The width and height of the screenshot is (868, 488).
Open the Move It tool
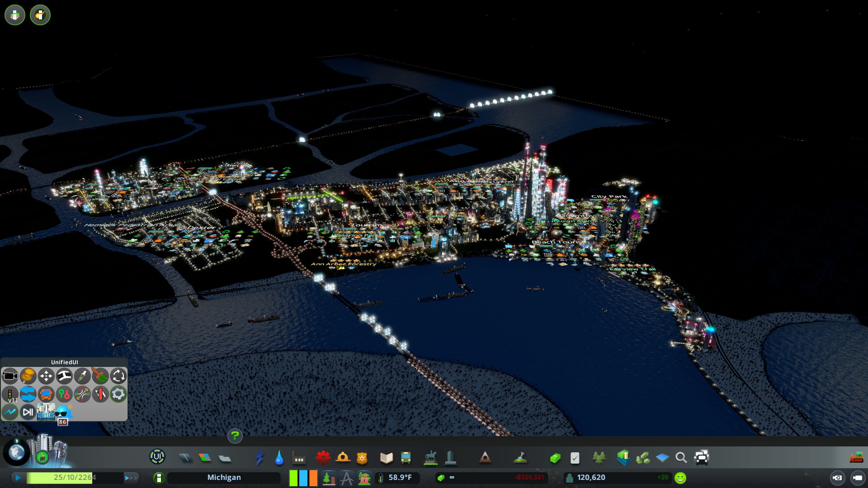coord(46,376)
